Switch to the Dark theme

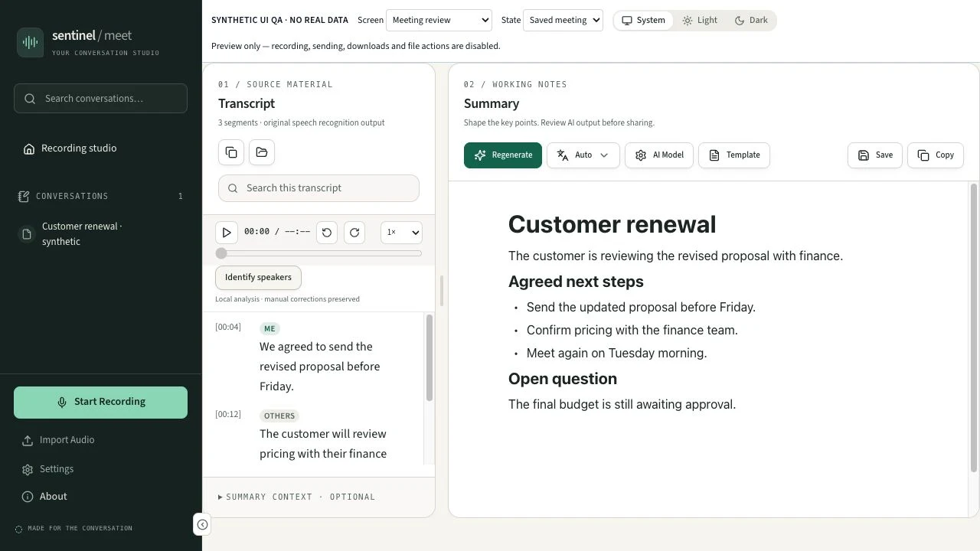coord(751,21)
